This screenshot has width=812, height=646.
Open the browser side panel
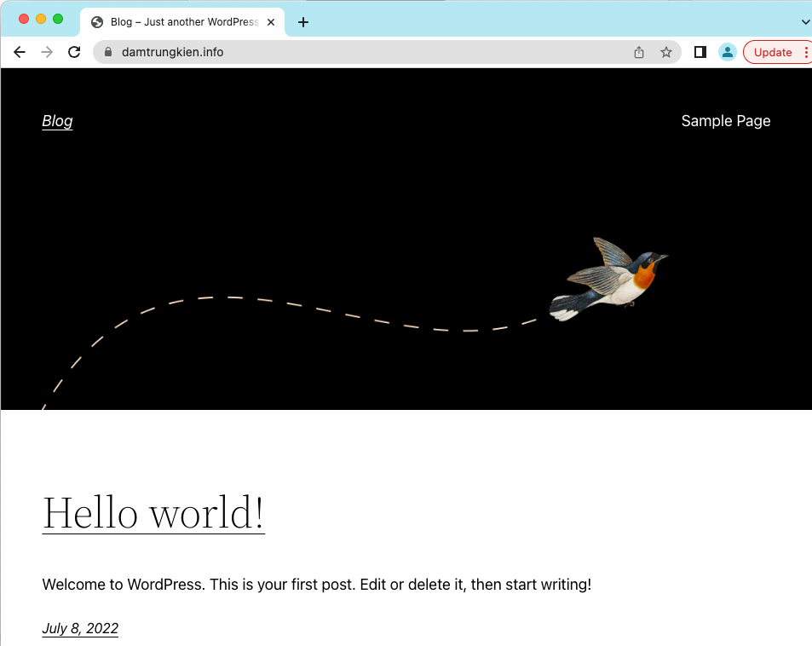(700, 52)
